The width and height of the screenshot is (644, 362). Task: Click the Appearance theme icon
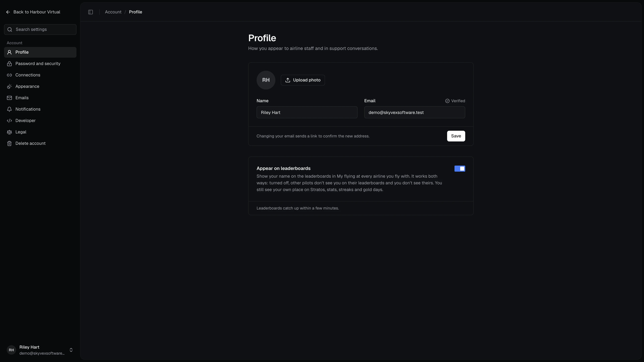pos(10,86)
